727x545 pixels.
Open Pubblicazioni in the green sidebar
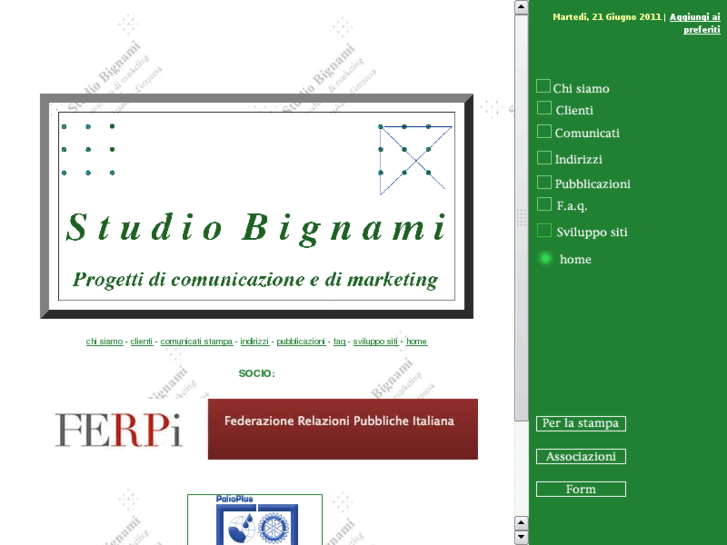[x=593, y=184]
